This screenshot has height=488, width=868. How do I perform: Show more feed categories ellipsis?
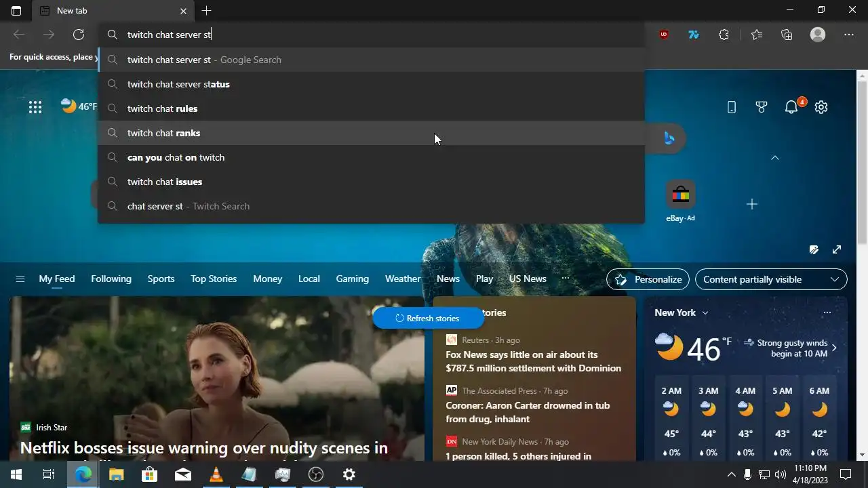565,279
